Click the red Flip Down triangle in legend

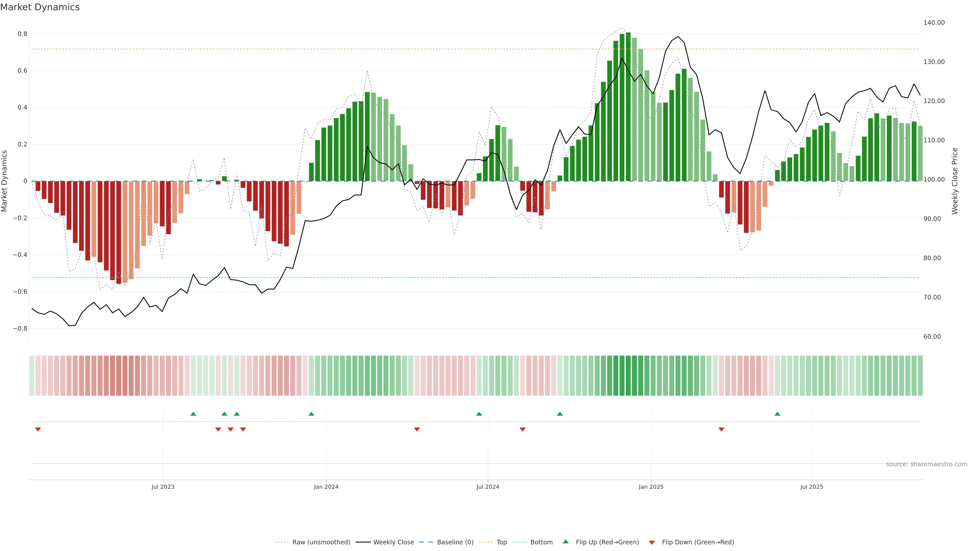pos(652,542)
